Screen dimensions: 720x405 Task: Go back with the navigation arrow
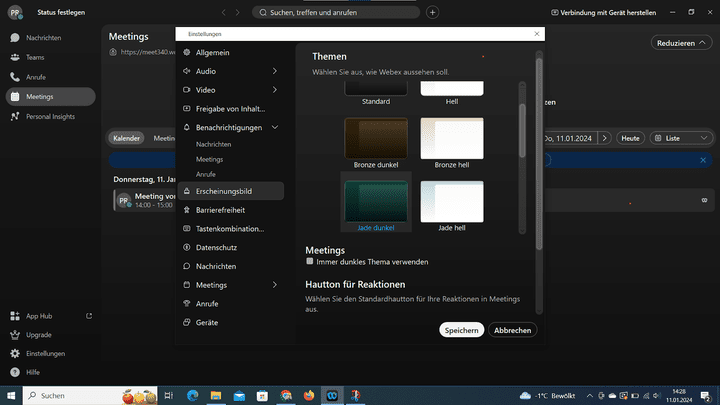pos(224,12)
